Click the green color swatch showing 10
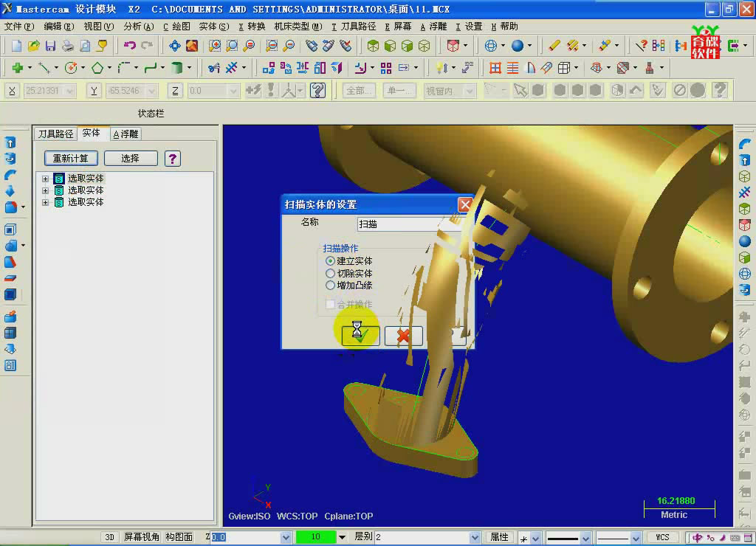This screenshot has width=756, height=546. 316,537
